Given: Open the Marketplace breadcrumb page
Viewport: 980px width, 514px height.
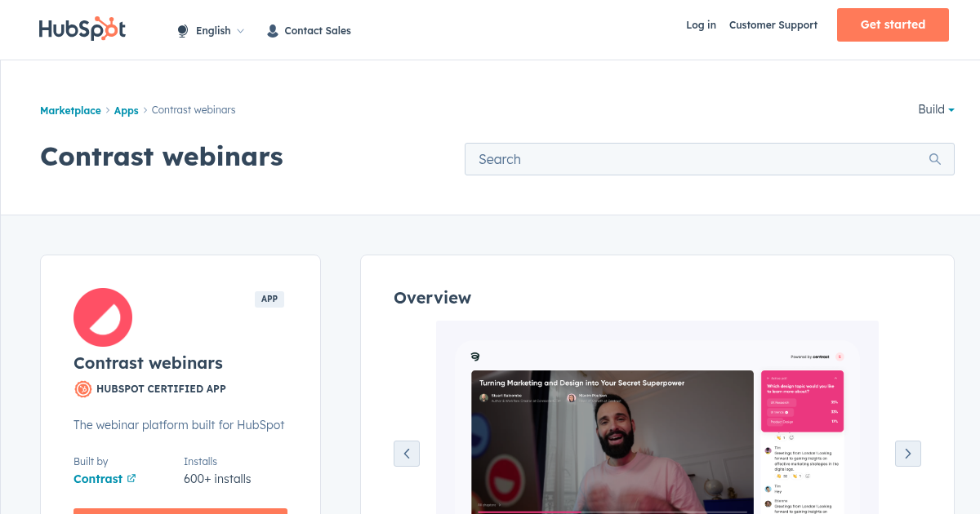Looking at the screenshot, I should coord(70,110).
